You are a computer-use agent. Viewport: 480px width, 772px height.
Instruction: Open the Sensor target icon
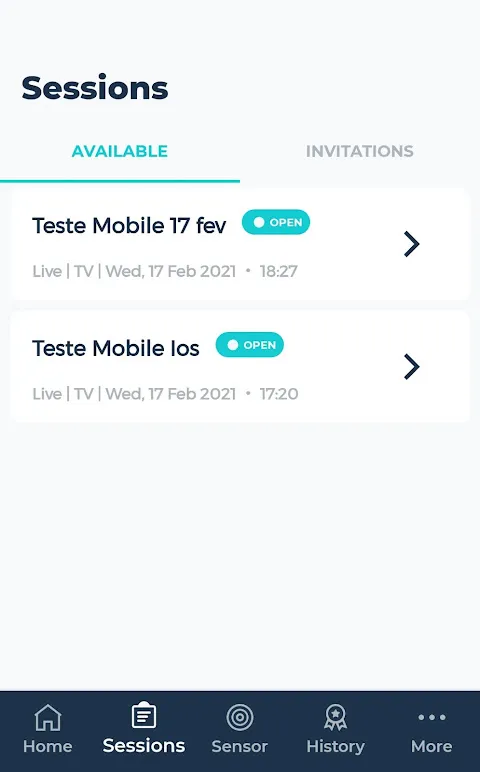[240, 717]
